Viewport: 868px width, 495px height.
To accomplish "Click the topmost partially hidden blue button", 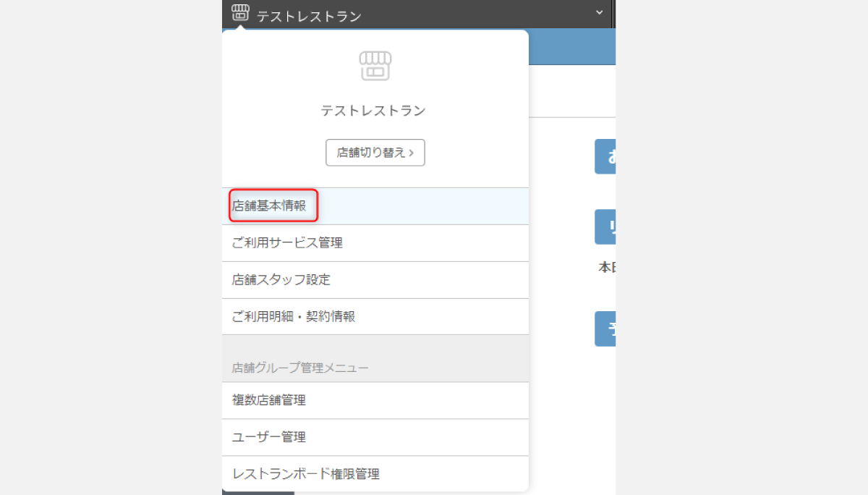I will click(x=605, y=157).
